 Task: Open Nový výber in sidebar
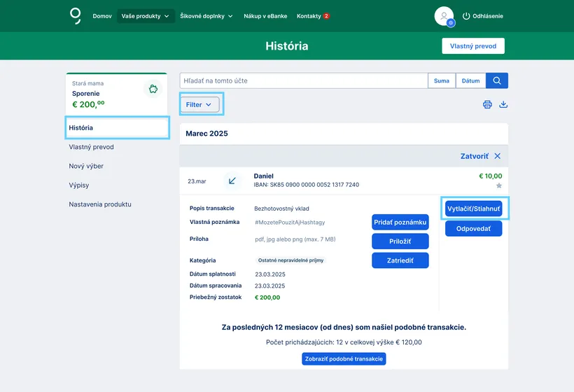point(86,166)
